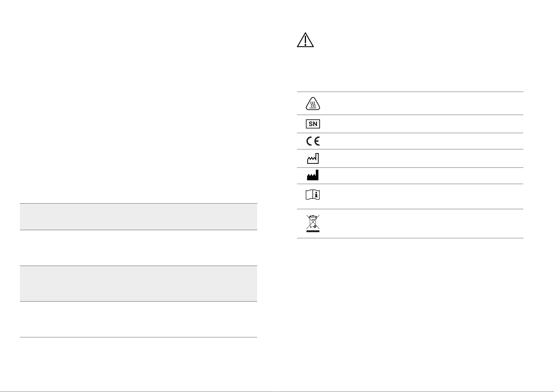Image resolution: width=554 pixels, height=392 pixels.
Task: Select the solid black manufacturer factory symbol
Action: [313, 175]
